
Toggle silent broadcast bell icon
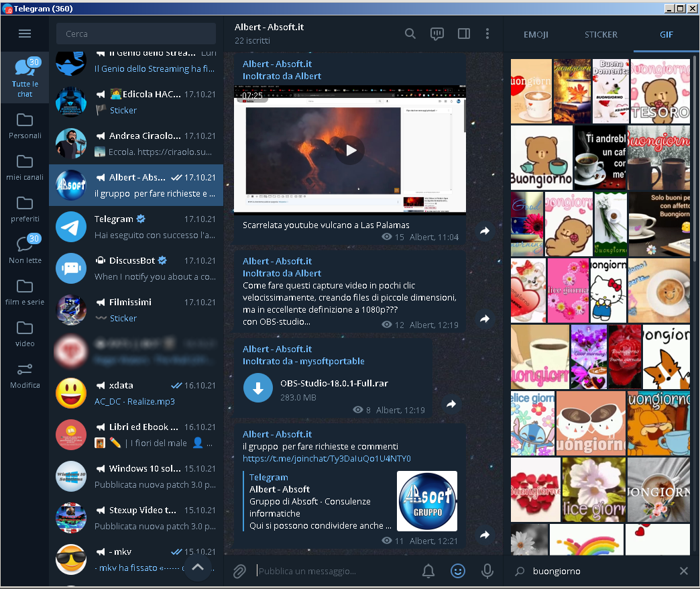point(428,571)
